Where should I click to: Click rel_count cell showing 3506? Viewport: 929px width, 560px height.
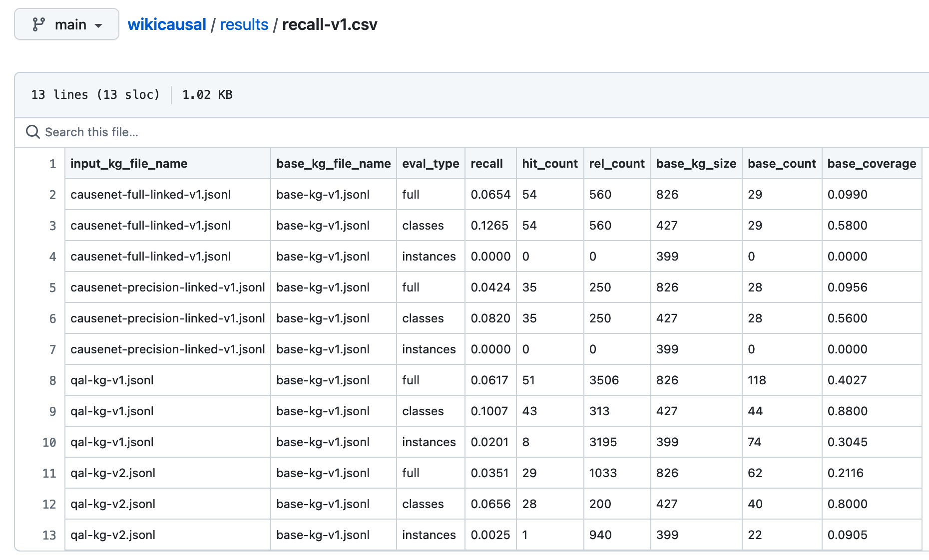(604, 380)
